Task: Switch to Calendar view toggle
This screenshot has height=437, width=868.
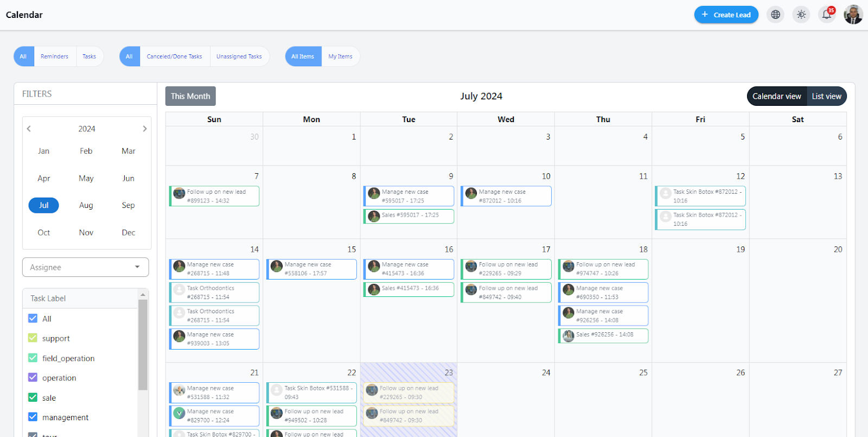Action: click(776, 96)
